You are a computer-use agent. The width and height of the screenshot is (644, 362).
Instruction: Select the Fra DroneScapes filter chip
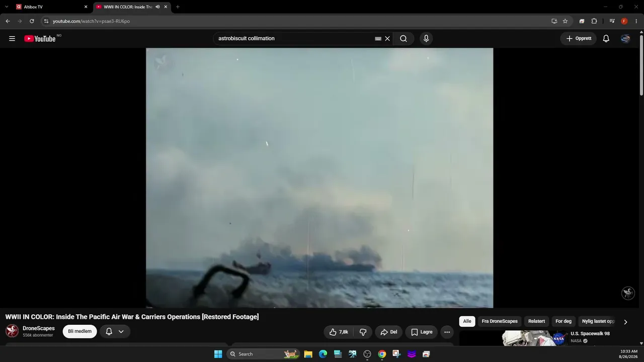pyautogui.click(x=500, y=321)
